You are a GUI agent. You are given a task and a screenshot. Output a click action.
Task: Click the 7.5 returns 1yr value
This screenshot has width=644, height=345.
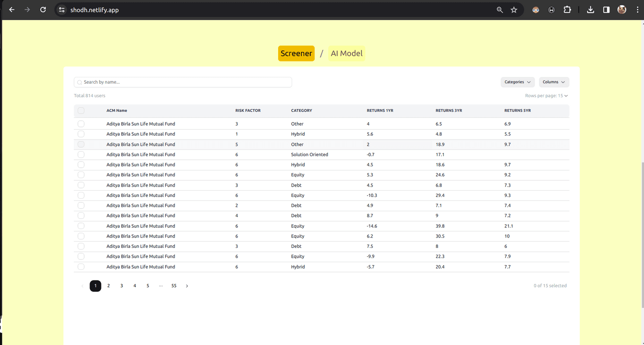370,246
